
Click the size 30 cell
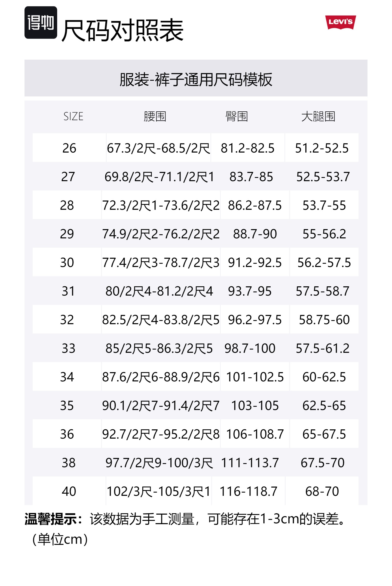click(67, 263)
